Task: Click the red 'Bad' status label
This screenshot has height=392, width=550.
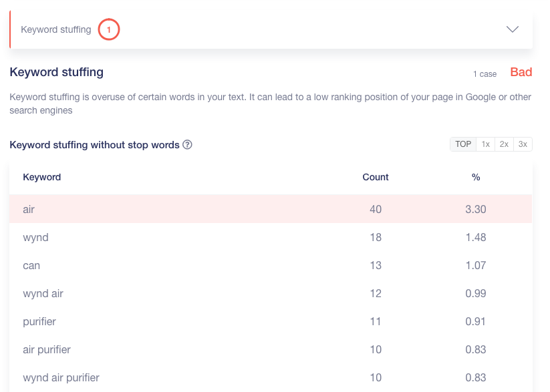Action: pos(521,72)
